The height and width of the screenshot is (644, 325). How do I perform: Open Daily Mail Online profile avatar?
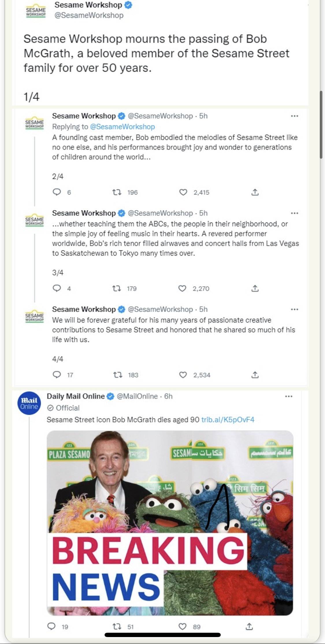coord(29,403)
